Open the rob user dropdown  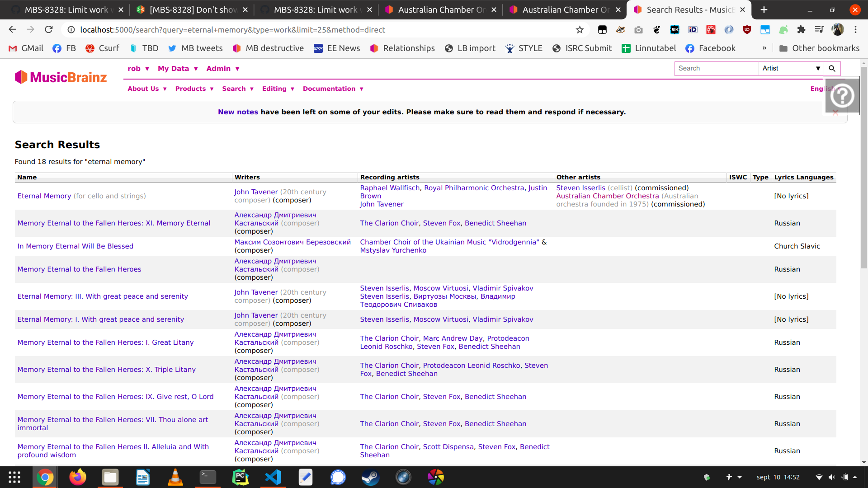(x=138, y=69)
